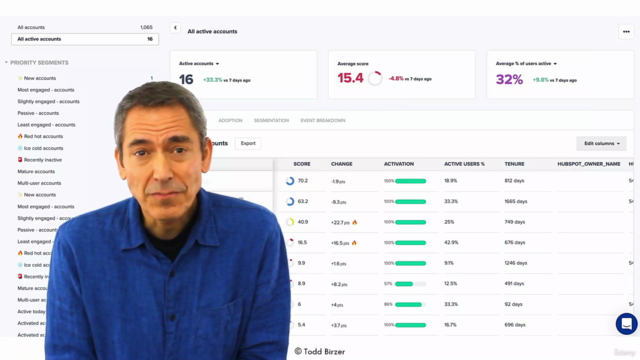Click the first Recently inactive red icon

[20, 160]
